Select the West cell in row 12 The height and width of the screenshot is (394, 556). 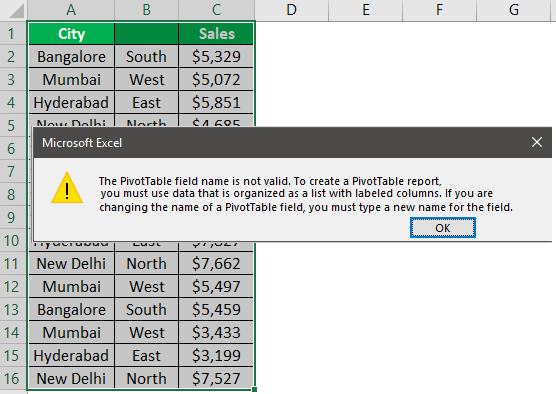[146, 287]
